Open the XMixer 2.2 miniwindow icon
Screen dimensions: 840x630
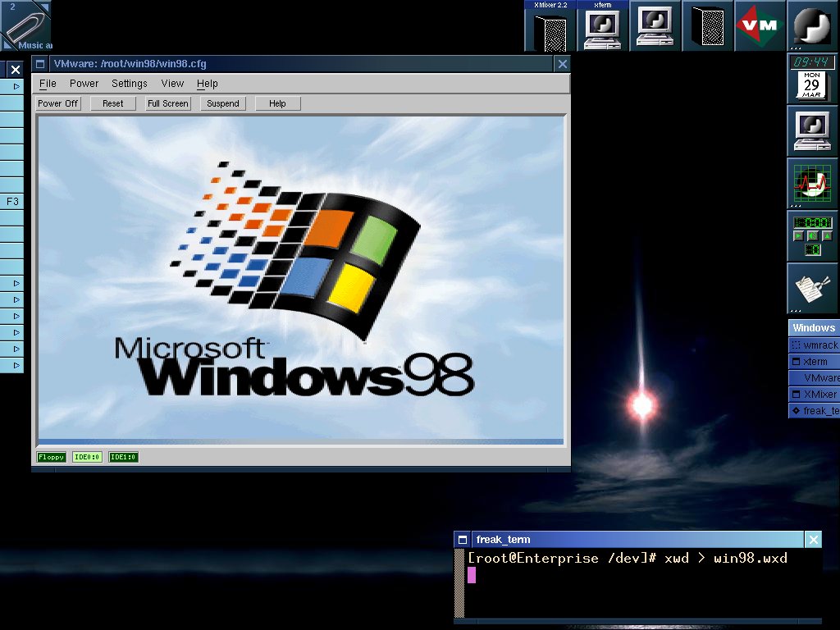tap(550, 25)
